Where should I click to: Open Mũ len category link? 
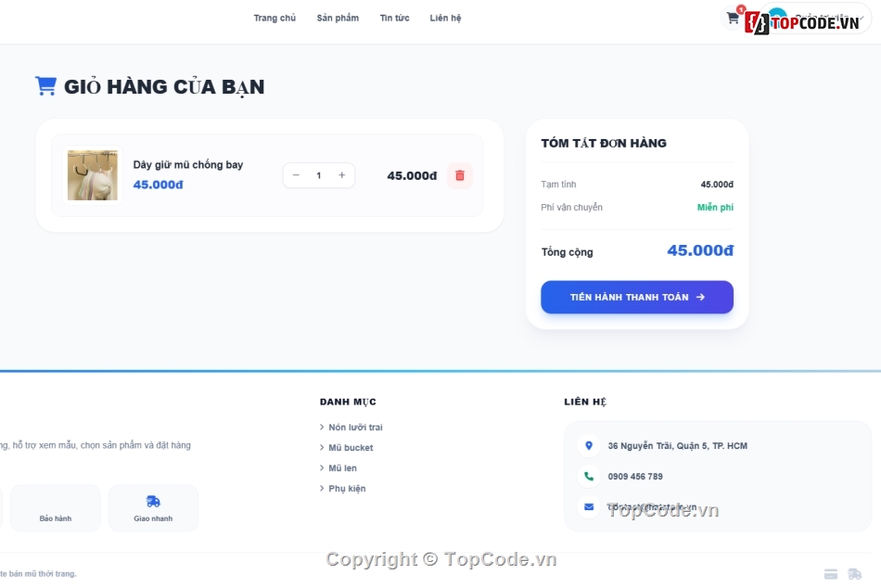[x=343, y=467]
